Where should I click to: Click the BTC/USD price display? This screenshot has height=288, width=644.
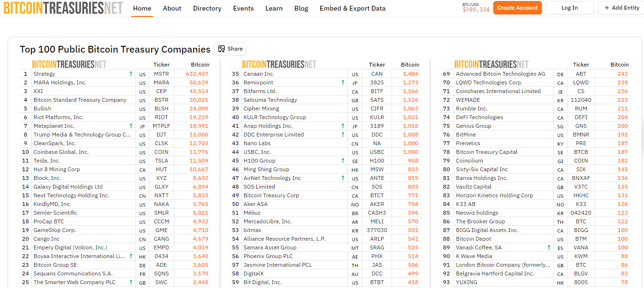(475, 8)
